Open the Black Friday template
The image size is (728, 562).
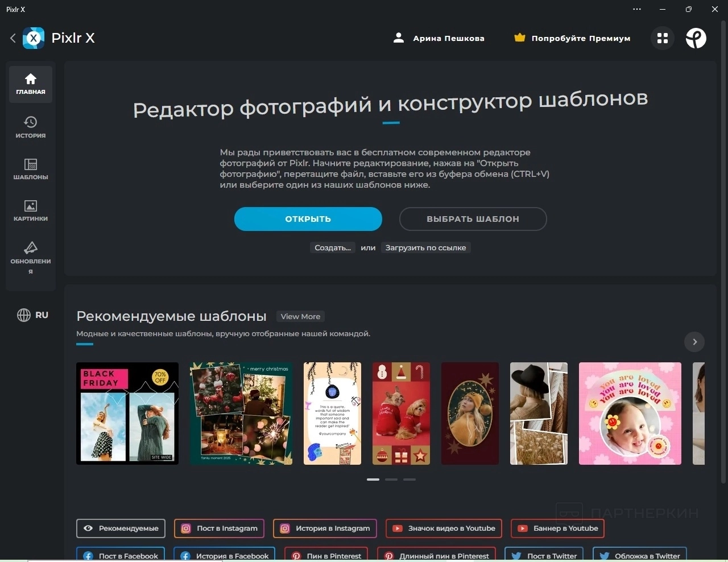pyautogui.click(x=127, y=414)
